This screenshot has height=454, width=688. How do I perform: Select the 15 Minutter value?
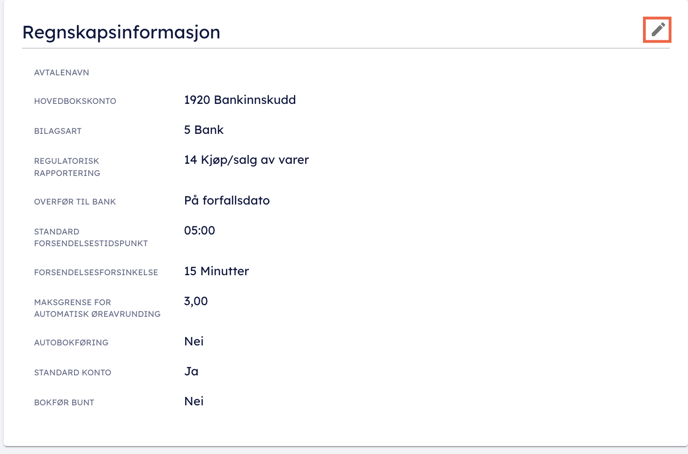click(x=216, y=271)
